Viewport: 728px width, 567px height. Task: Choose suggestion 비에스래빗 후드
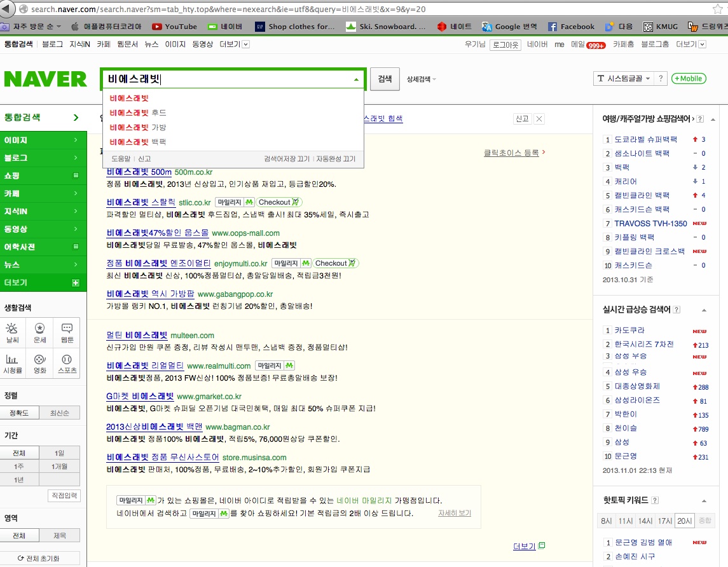[x=138, y=113]
